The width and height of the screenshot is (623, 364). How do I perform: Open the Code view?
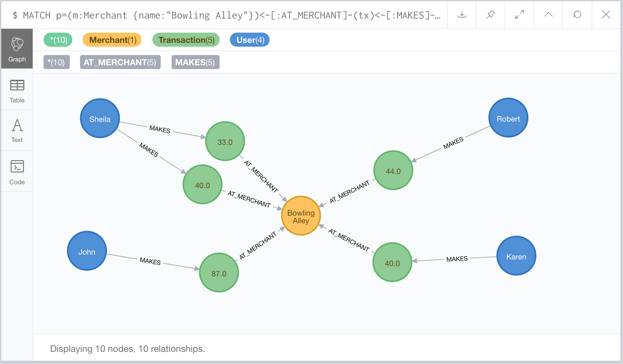pyautogui.click(x=17, y=172)
